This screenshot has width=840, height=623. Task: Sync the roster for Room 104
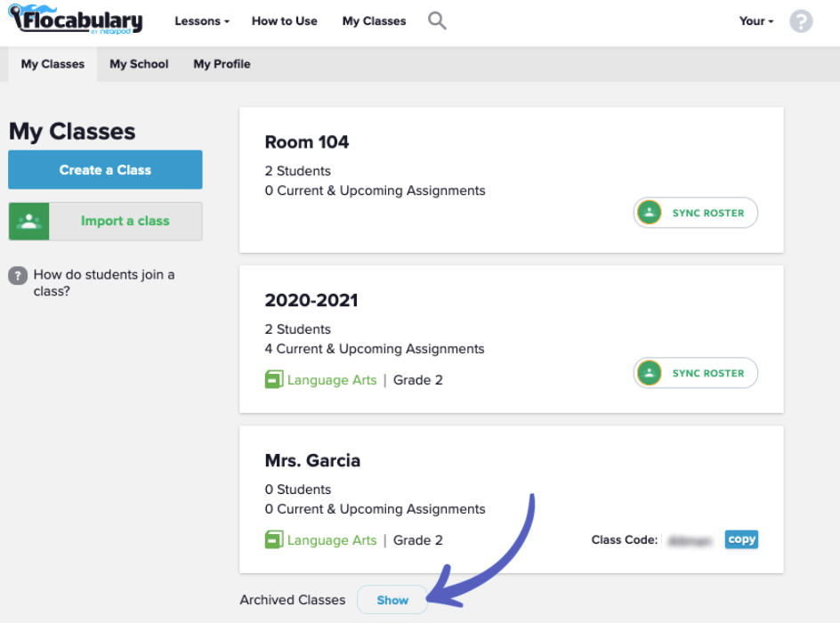(x=695, y=213)
